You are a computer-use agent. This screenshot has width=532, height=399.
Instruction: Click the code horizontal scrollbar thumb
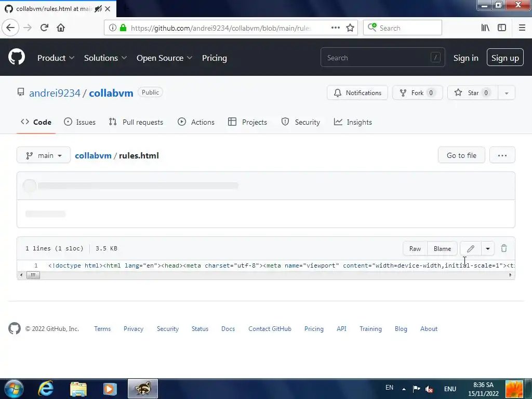coord(33,275)
